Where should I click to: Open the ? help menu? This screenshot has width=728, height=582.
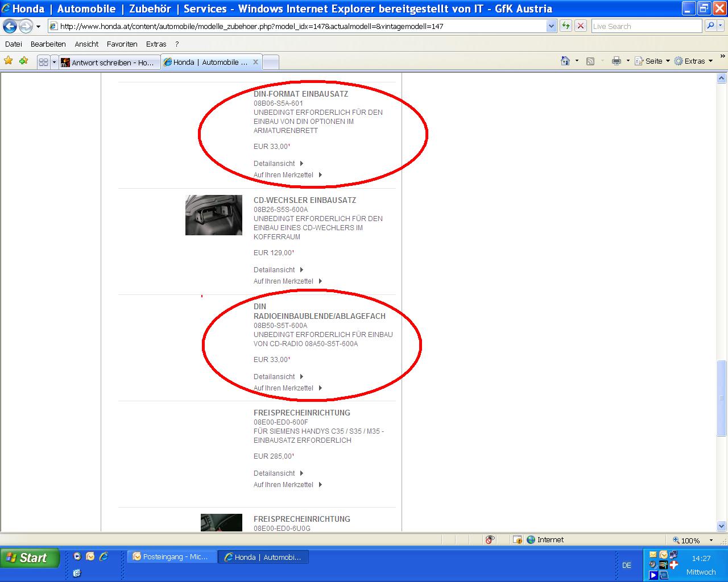(x=177, y=44)
